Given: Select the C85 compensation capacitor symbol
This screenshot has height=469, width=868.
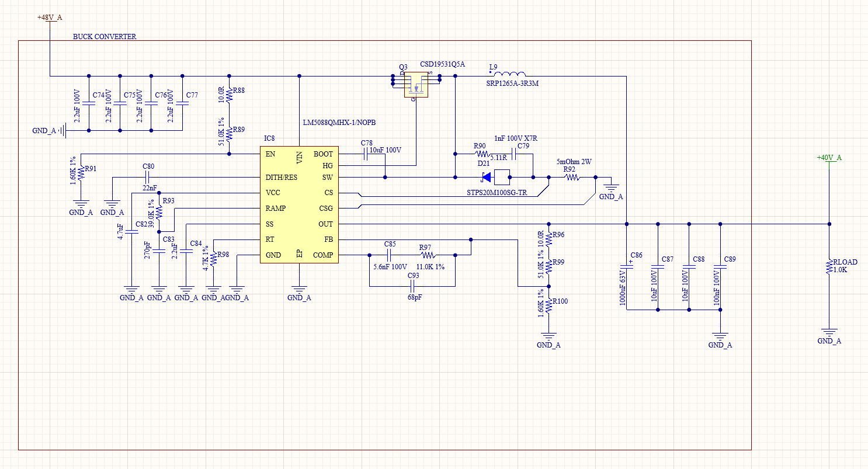Looking at the screenshot, I should [389, 255].
